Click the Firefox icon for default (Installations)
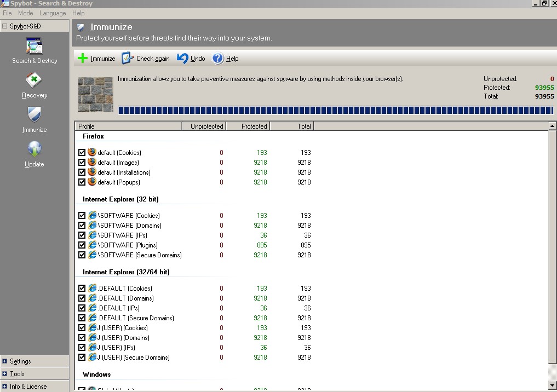Image resolution: width=557 pixels, height=392 pixels. [92, 172]
